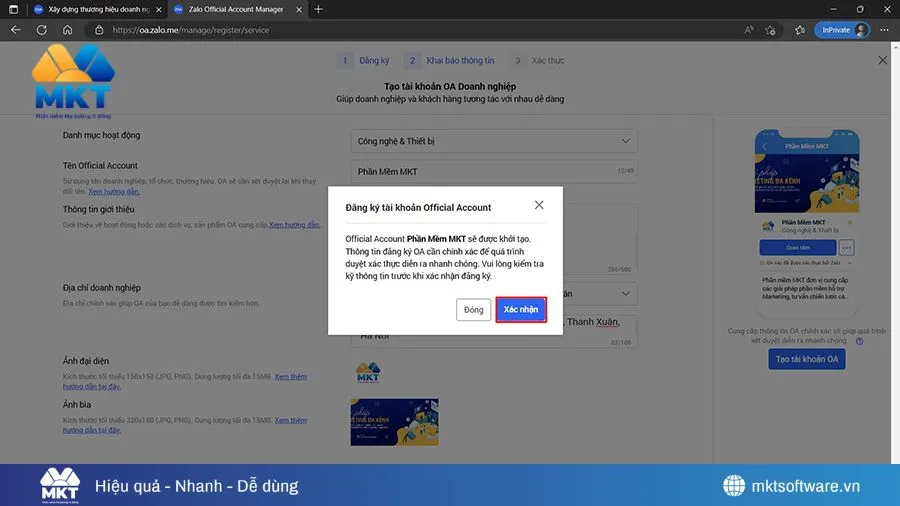Click back arrow in phone preview header
This screenshot has height=506, width=900.
tap(765, 147)
